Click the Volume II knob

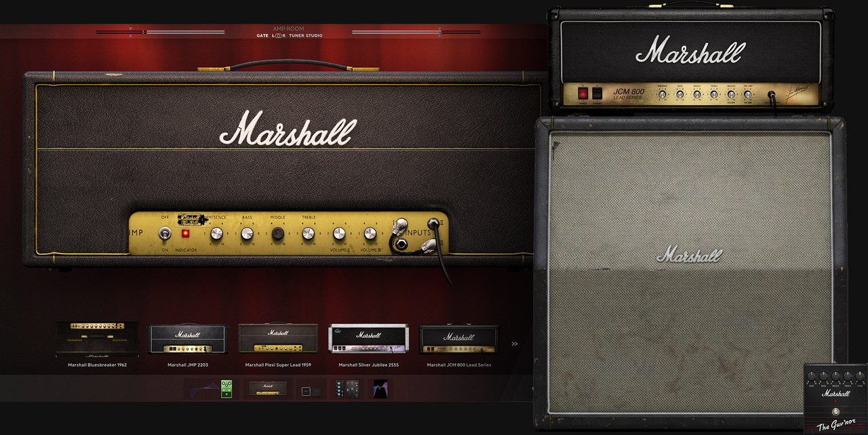[370, 234]
